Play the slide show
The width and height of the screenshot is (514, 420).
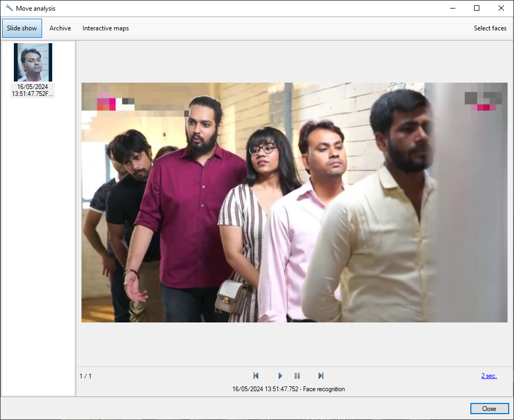click(280, 376)
